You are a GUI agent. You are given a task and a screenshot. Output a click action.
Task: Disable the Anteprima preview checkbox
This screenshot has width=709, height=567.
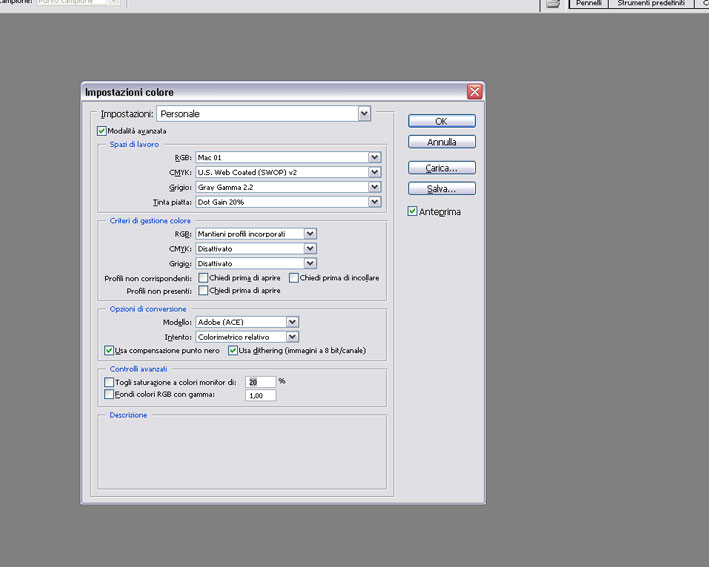tap(413, 211)
